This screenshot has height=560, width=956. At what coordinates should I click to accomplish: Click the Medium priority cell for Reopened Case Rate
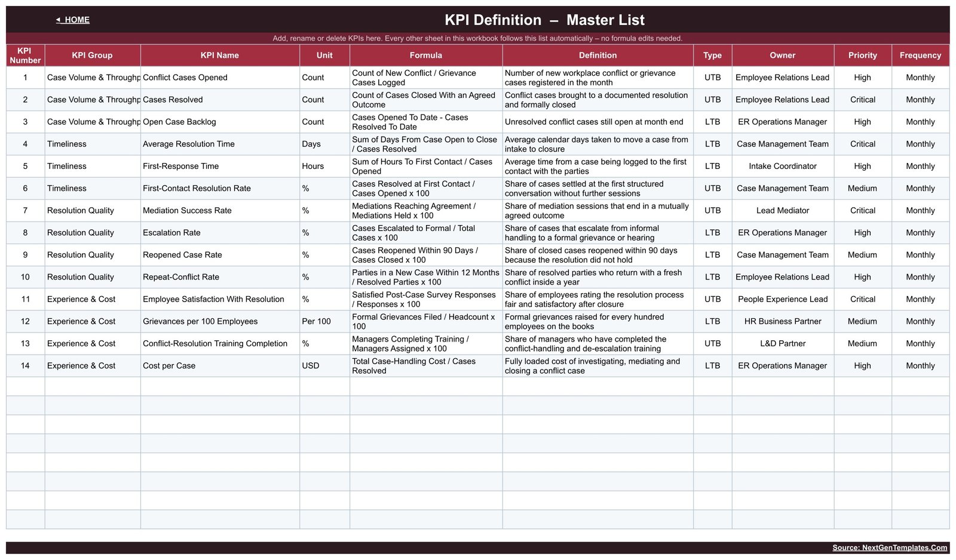pyautogui.click(x=863, y=255)
